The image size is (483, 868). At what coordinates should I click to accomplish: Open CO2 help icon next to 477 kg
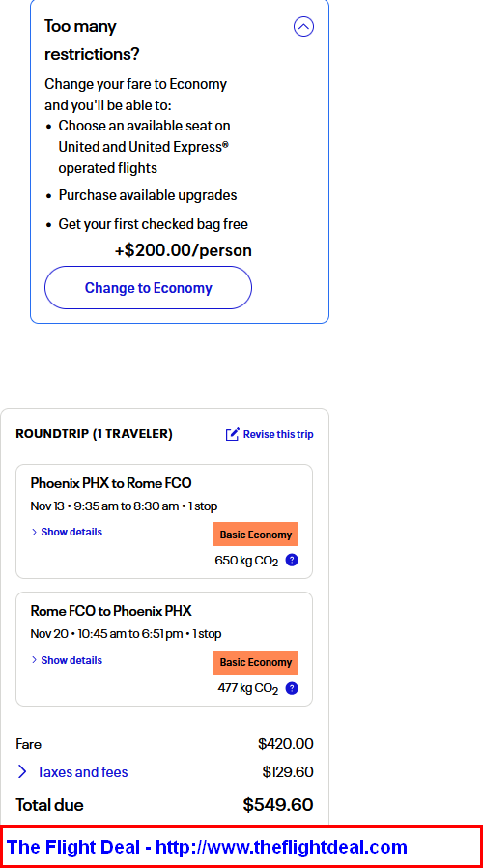point(292,688)
